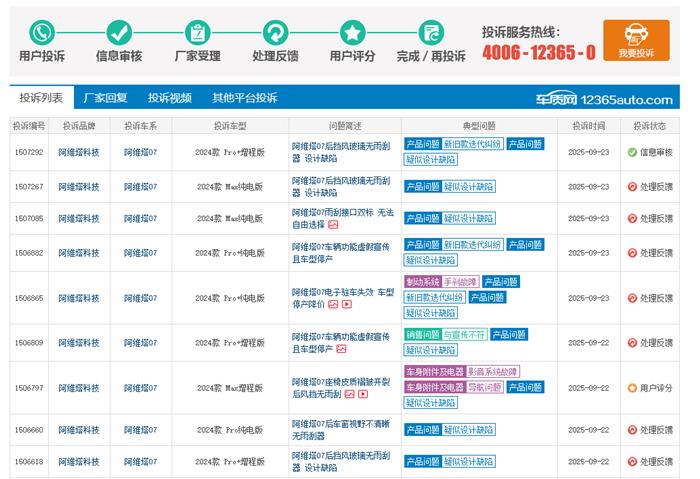Click 用户评分 status in row 1506797

pyautogui.click(x=649, y=388)
